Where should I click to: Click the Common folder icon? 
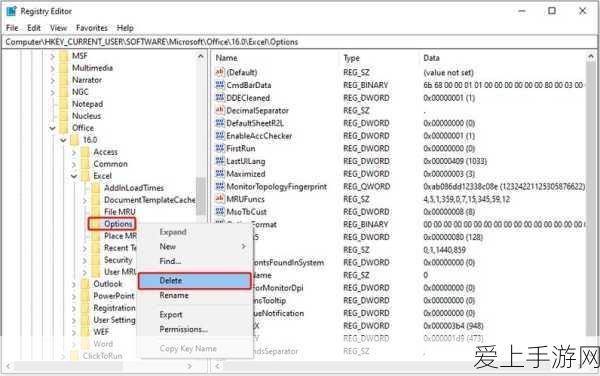[85, 164]
